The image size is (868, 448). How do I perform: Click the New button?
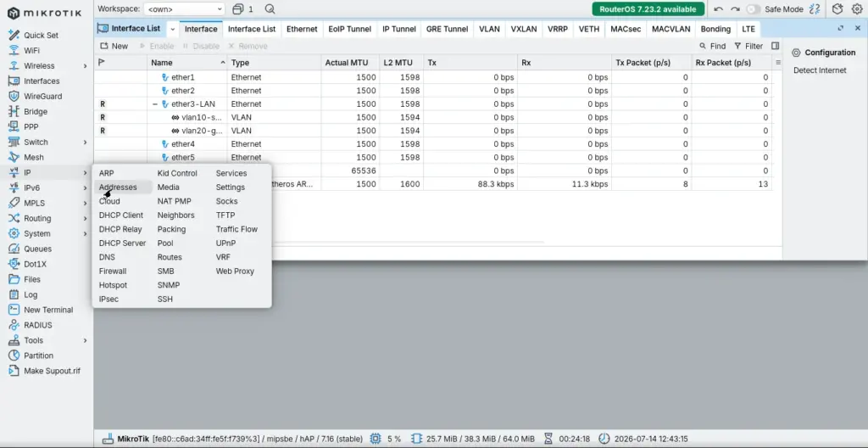click(x=114, y=46)
